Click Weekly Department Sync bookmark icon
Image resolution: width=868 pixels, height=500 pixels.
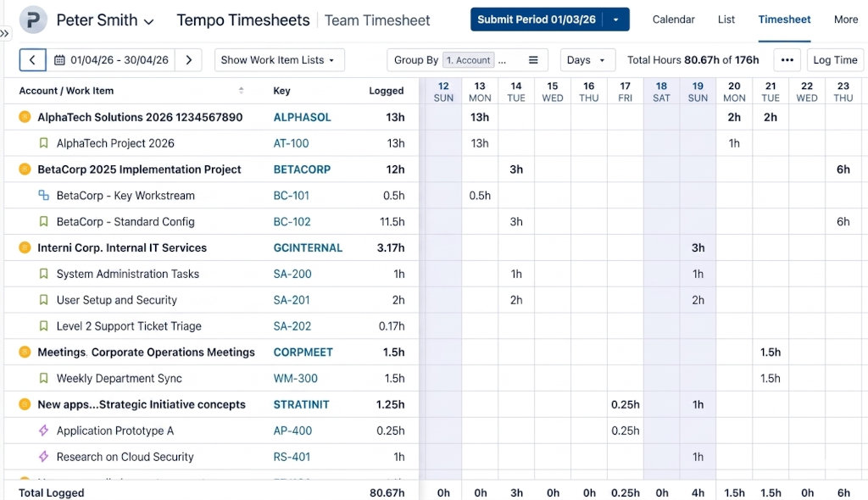click(44, 378)
